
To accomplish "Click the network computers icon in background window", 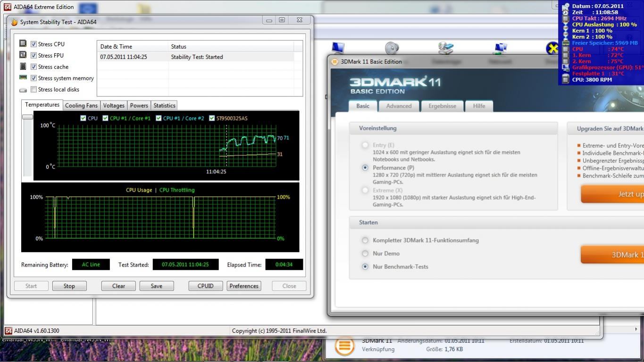I will pos(500,48).
